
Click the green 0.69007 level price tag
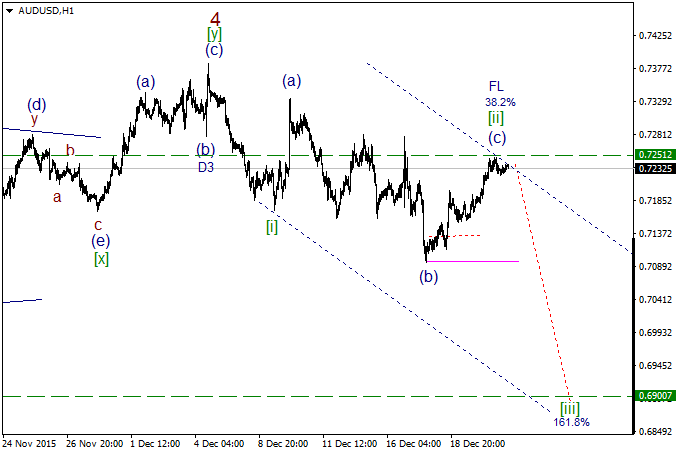[655, 396]
